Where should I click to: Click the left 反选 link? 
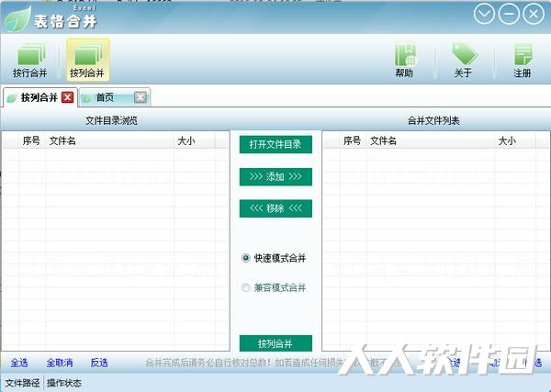point(99,363)
